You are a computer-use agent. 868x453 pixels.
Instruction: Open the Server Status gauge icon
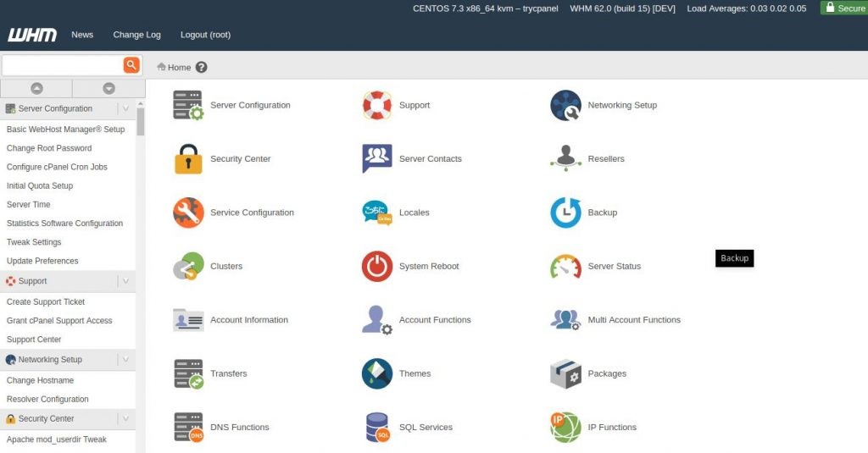coord(565,266)
